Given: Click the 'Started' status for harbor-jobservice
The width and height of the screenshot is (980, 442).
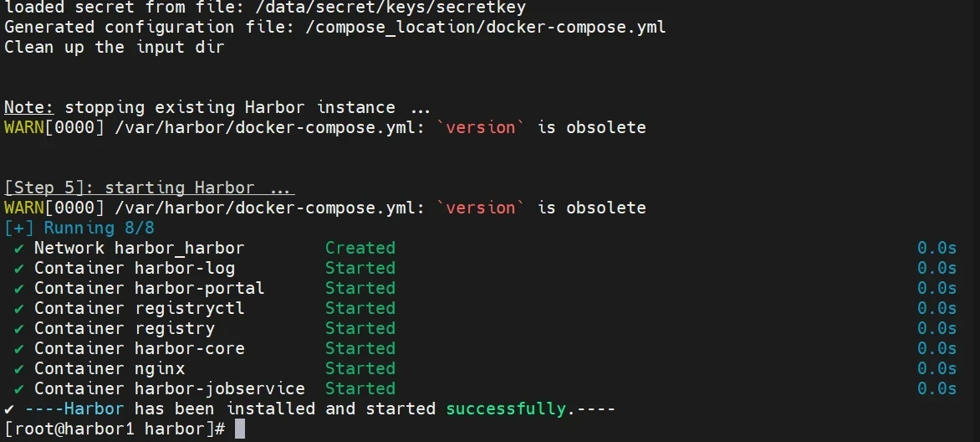Looking at the screenshot, I should (360, 388).
